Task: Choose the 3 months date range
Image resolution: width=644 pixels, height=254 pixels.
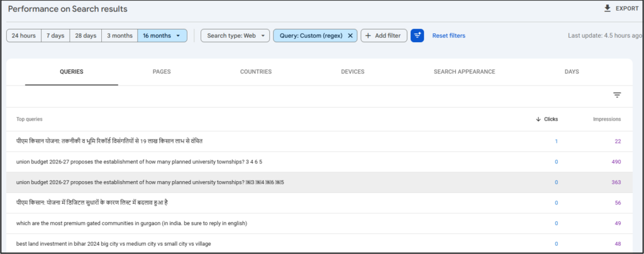Action: point(119,36)
